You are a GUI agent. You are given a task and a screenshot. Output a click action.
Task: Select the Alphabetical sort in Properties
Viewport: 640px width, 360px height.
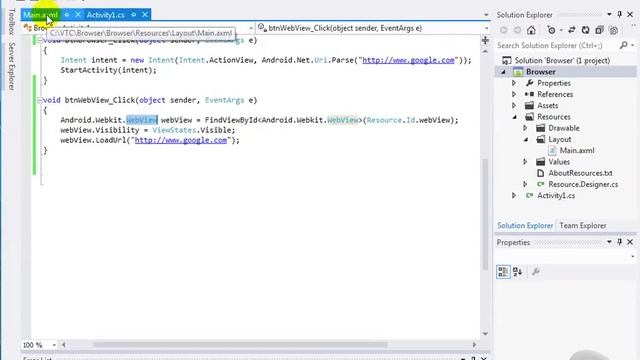(518, 271)
